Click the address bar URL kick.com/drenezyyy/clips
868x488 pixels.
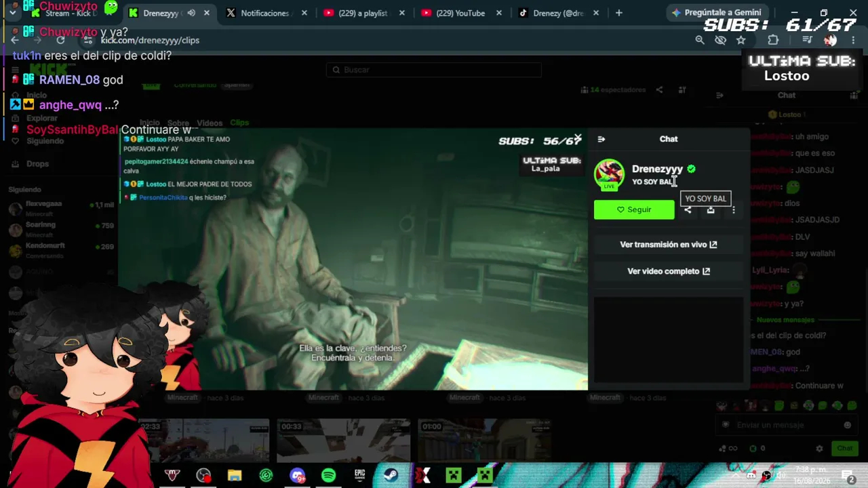150,40
